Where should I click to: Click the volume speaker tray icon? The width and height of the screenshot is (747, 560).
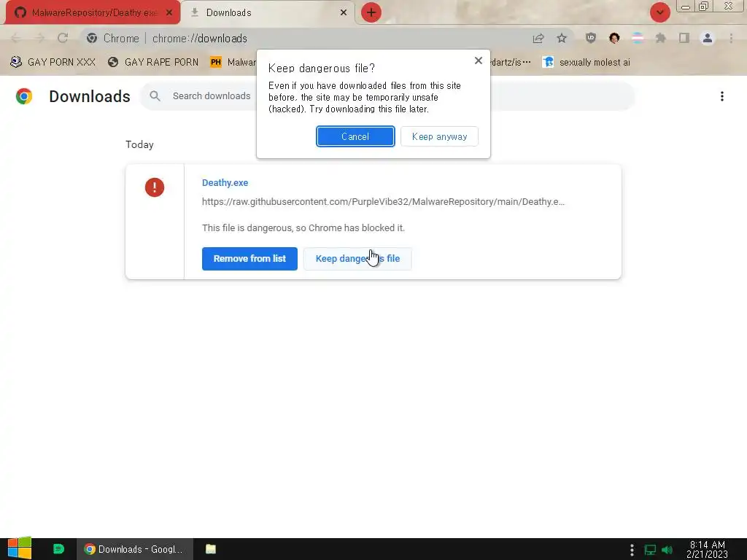pos(667,550)
